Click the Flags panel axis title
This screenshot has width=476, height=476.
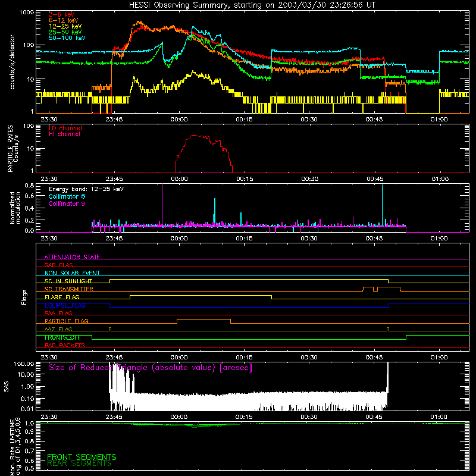tap(24, 297)
